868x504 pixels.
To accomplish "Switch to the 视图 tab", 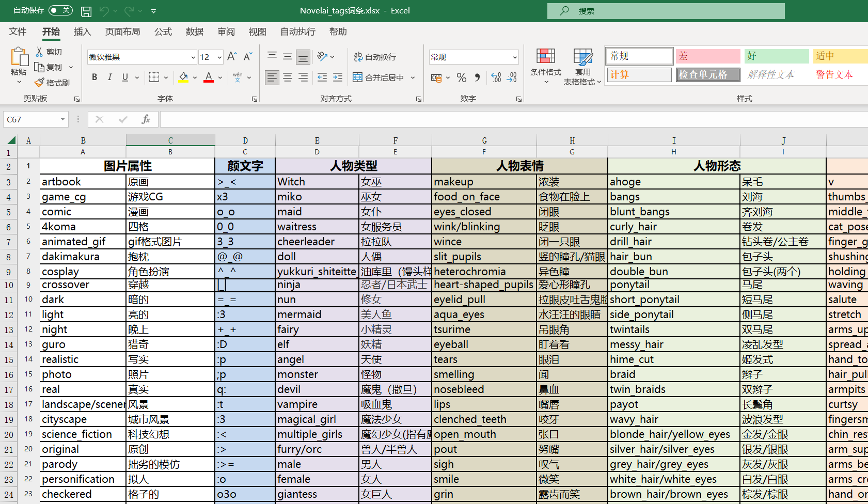I will click(x=257, y=31).
